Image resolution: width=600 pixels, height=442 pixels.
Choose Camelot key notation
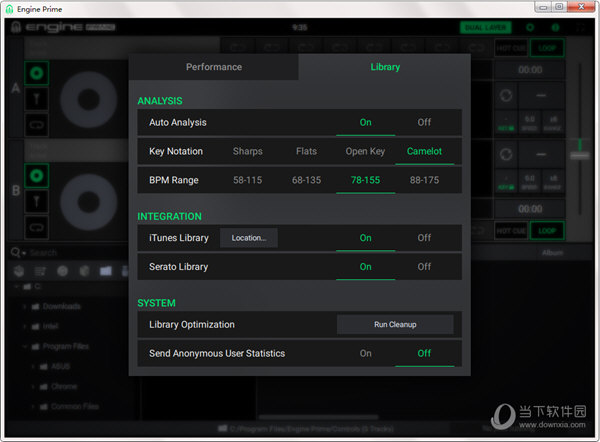[x=424, y=151]
